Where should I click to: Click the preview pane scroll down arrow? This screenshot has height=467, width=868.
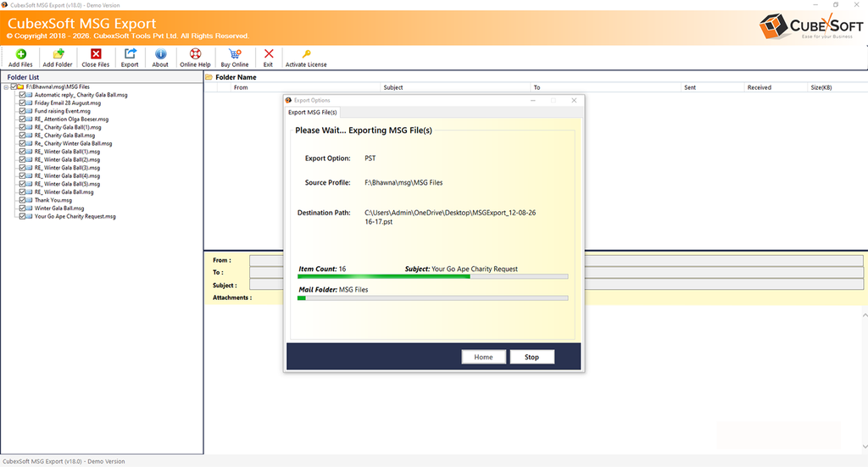click(x=865, y=447)
